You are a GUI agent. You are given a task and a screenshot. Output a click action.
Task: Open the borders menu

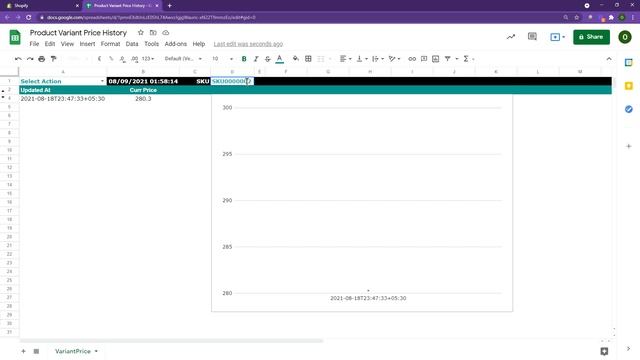click(x=308, y=59)
